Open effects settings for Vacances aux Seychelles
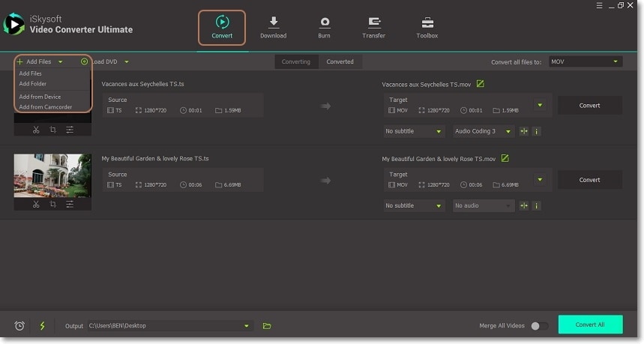The height and width of the screenshot is (344, 644). click(x=70, y=130)
